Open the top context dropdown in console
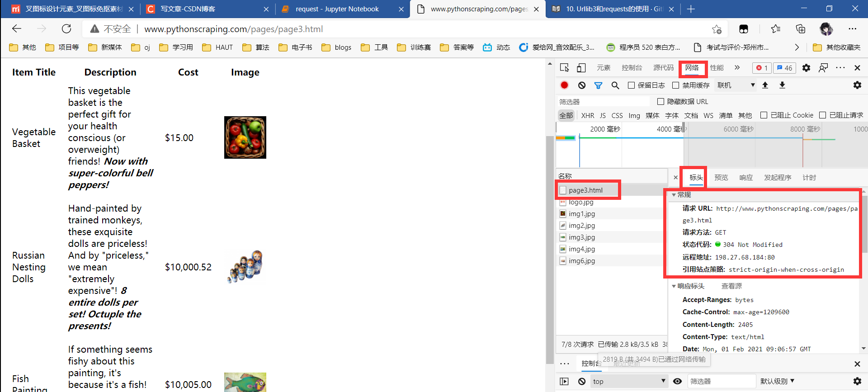The image size is (868, 392). coord(629,382)
